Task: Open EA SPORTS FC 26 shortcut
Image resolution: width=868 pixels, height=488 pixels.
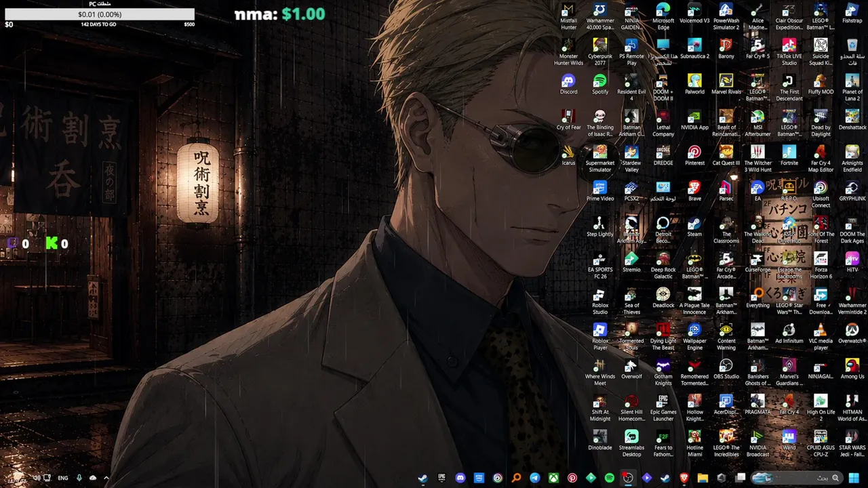Action: (x=600, y=266)
